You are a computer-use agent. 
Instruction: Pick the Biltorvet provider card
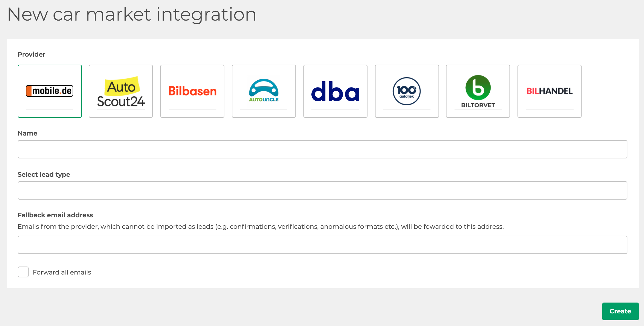pos(478,91)
